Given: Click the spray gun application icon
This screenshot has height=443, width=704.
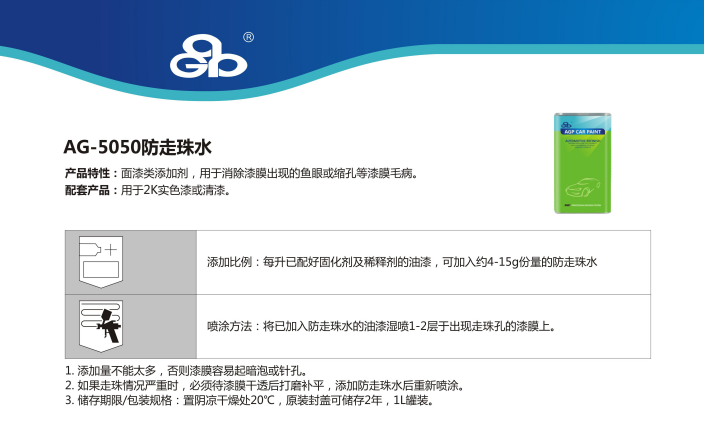Looking at the screenshot, I should [101, 326].
